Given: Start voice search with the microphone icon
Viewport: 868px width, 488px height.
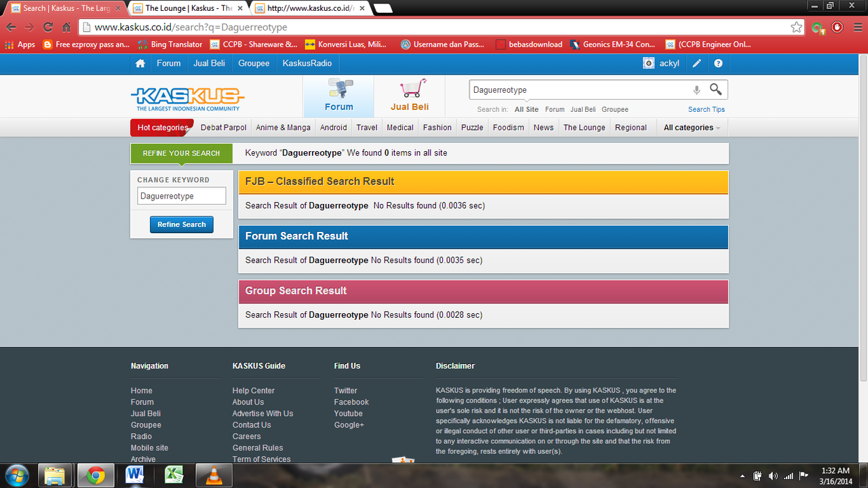Looking at the screenshot, I should (696, 89).
